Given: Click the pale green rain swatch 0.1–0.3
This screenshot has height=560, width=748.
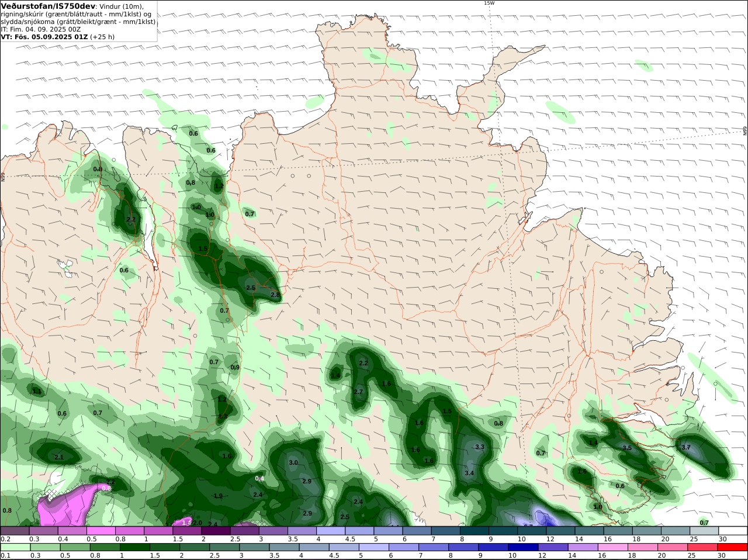Looking at the screenshot, I should tap(15, 547).
